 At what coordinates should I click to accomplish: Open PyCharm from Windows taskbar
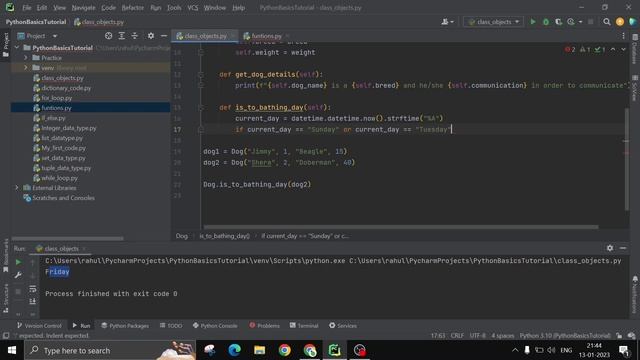pos(334,350)
